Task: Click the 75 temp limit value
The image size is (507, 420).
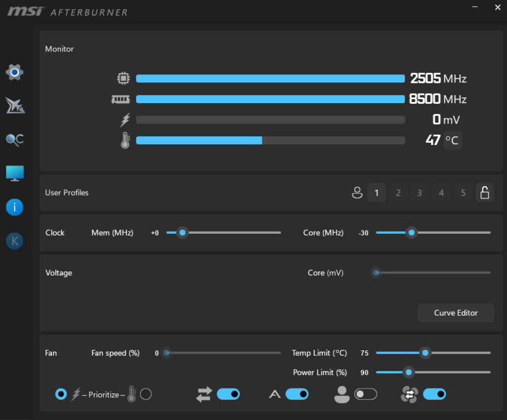Action: click(365, 353)
